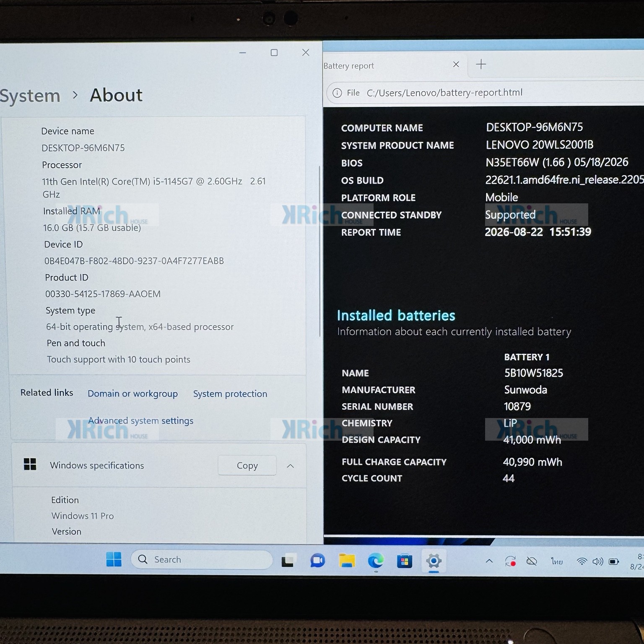This screenshot has width=644, height=644.
Task: Launch the Chat app from the taskbar
Action: [317, 561]
